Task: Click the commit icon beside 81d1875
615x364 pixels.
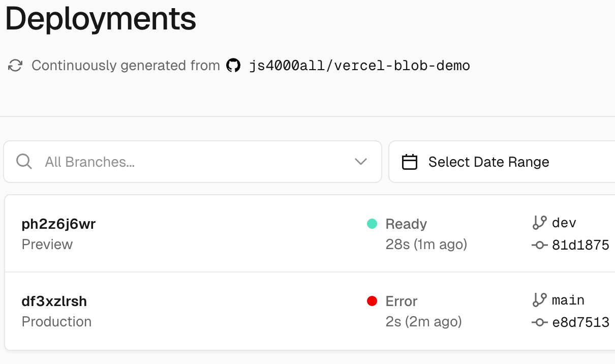Action: 539,245
